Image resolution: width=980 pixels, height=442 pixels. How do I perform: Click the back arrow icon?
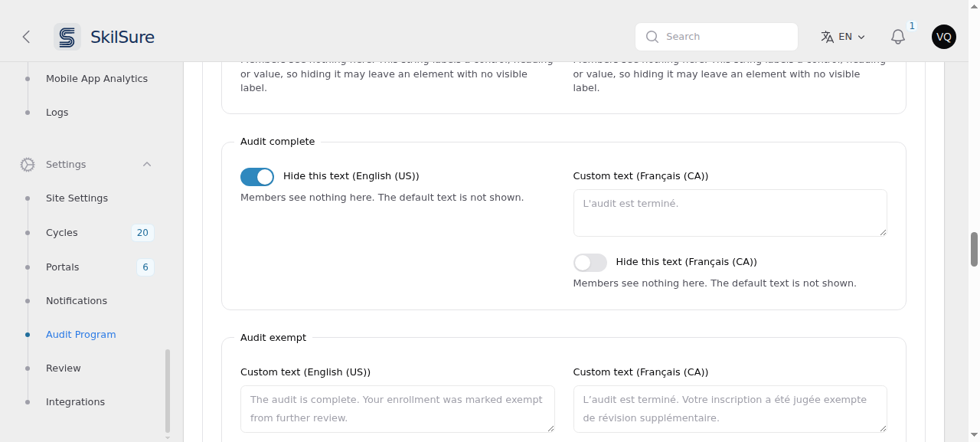point(26,37)
